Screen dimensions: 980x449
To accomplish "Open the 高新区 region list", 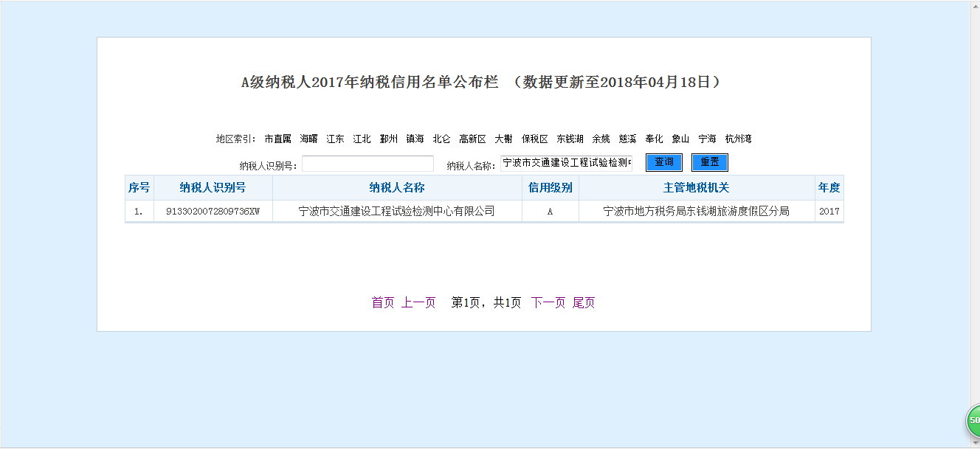I will (x=472, y=139).
